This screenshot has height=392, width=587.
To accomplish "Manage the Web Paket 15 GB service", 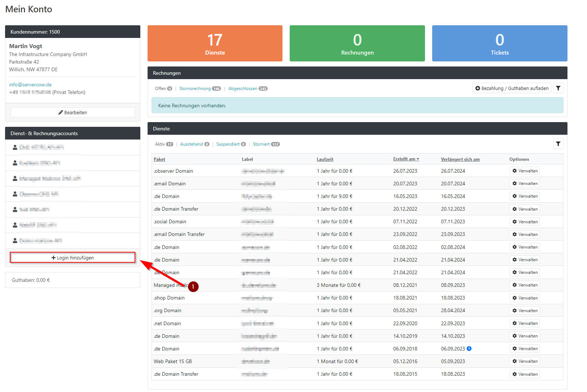I will tap(525, 361).
